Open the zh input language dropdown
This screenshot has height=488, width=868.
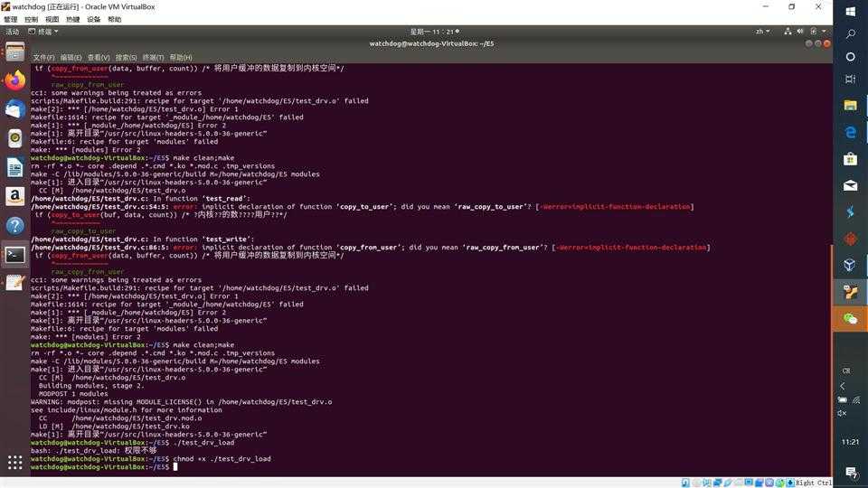[x=763, y=32]
